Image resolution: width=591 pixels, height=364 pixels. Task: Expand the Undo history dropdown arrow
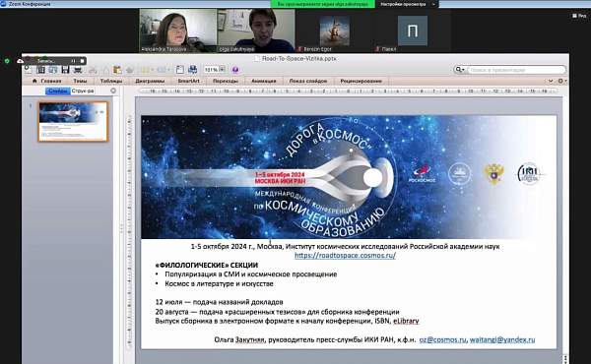[x=153, y=70]
